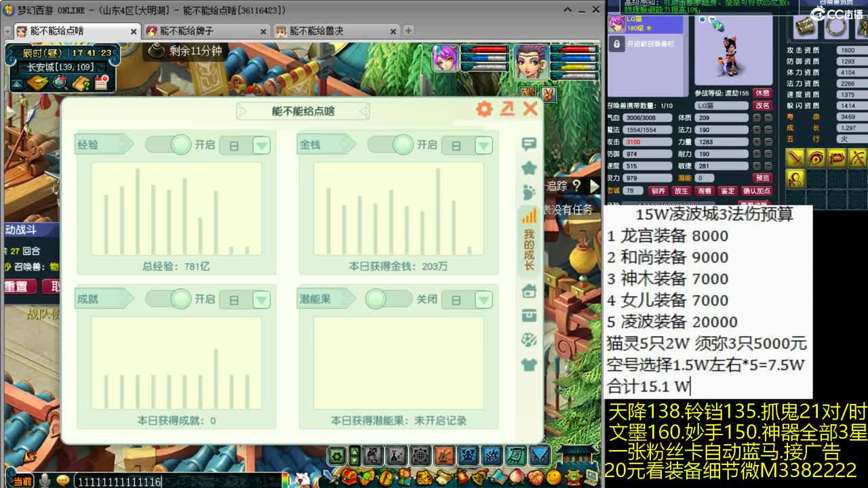Open the archive box sidebar icon
Viewport: 868px width, 488px height.
[x=529, y=316]
